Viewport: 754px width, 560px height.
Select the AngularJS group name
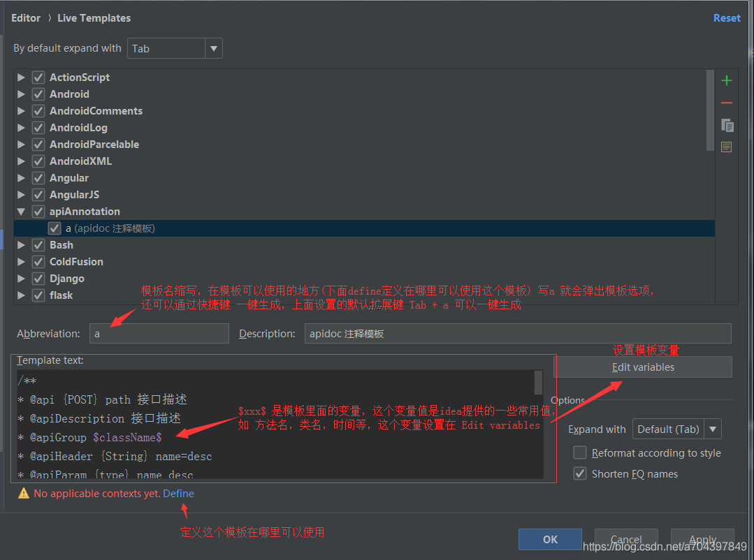[x=75, y=195]
